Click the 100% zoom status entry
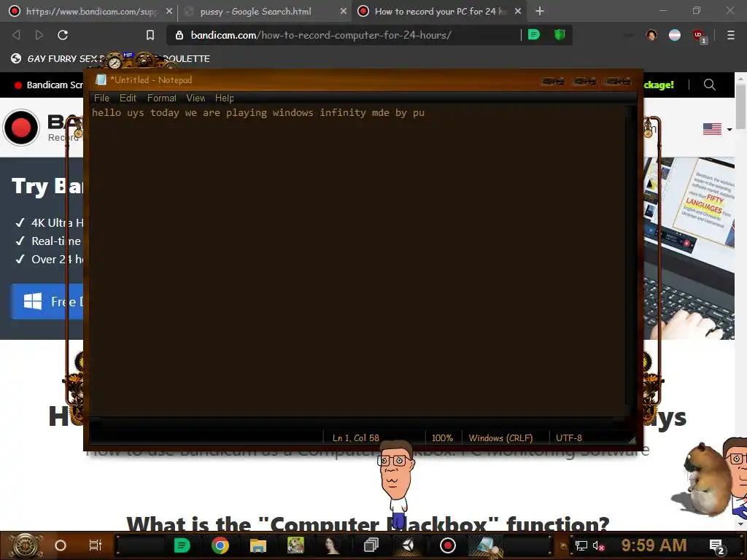This screenshot has height=560, width=747. point(441,438)
